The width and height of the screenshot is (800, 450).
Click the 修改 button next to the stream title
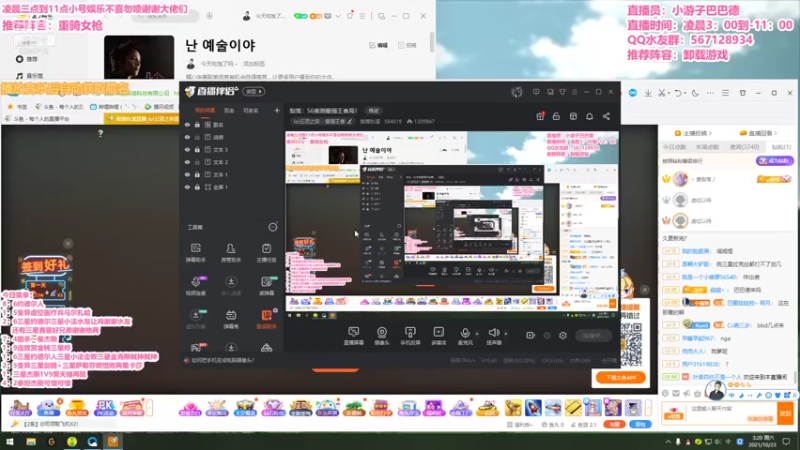[x=373, y=110]
